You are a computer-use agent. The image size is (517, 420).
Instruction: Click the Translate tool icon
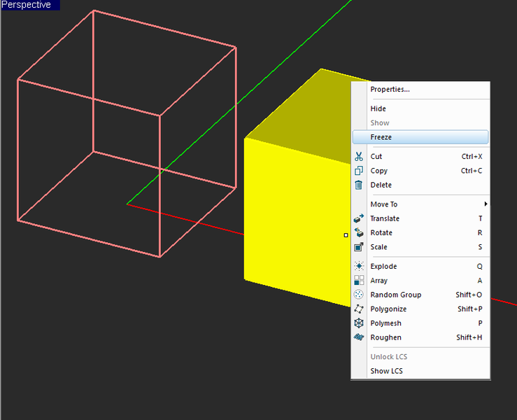coord(359,218)
